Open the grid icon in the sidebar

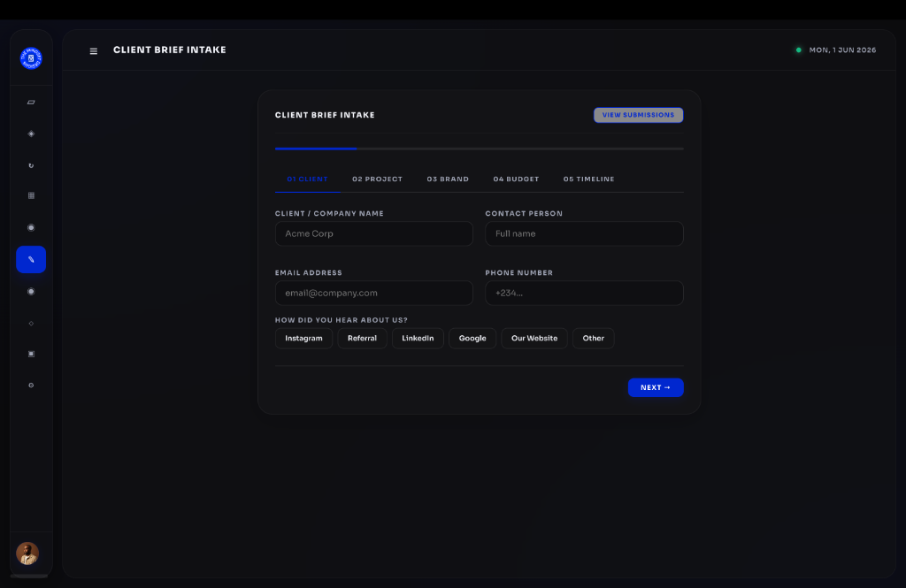pos(31,195)
